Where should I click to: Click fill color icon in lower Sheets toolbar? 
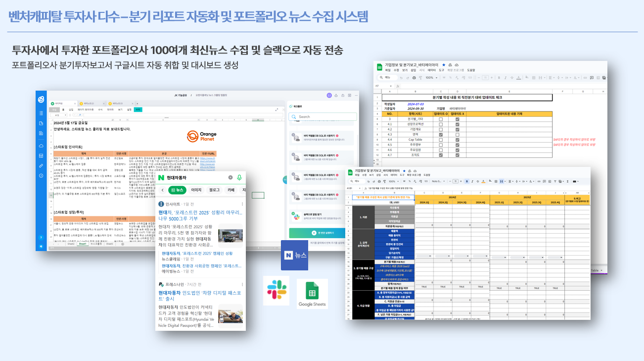490,181
